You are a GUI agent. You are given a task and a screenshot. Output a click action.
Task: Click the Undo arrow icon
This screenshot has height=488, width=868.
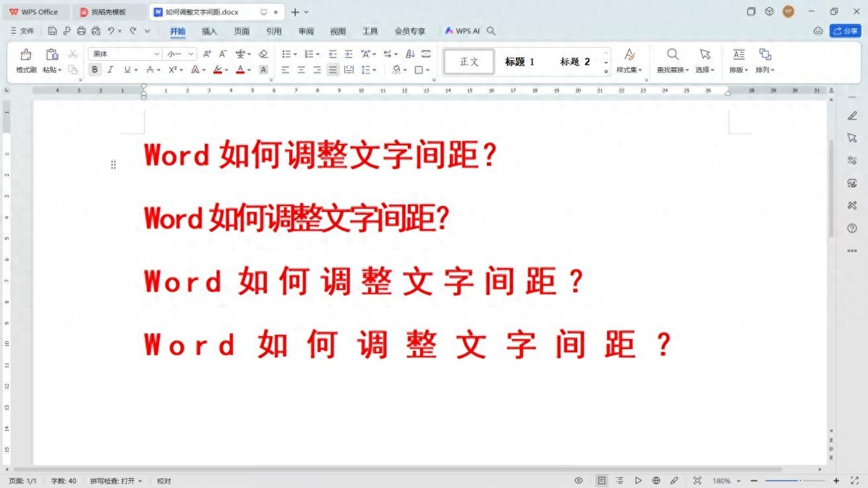click(x=111, y=31)
